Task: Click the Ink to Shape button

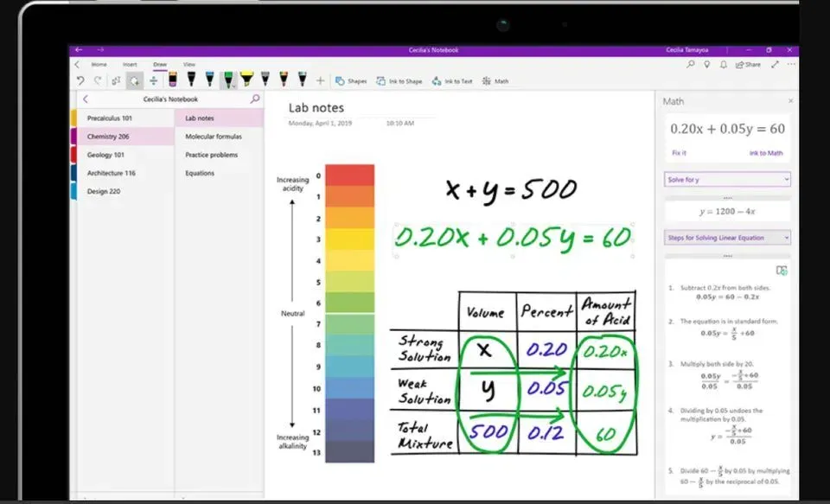Action: coord(399,81)
